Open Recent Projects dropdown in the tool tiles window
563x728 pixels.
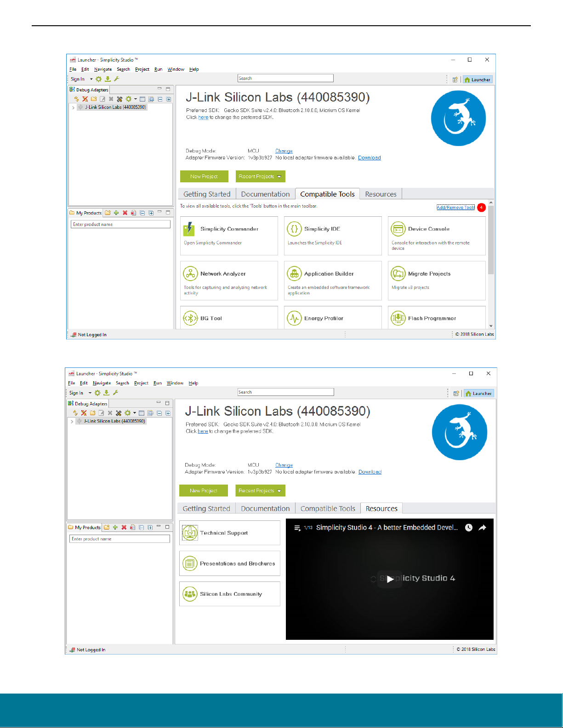[x=261, y=176]
